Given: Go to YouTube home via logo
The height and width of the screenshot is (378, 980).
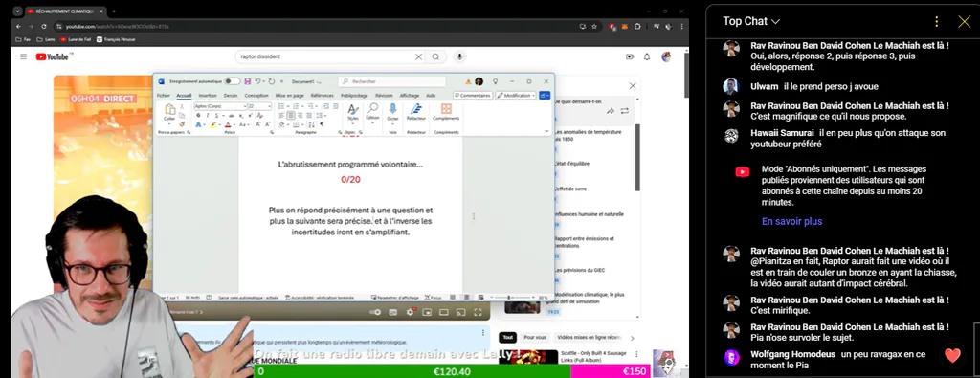Looking at the screenshot, I should [52, 56].
